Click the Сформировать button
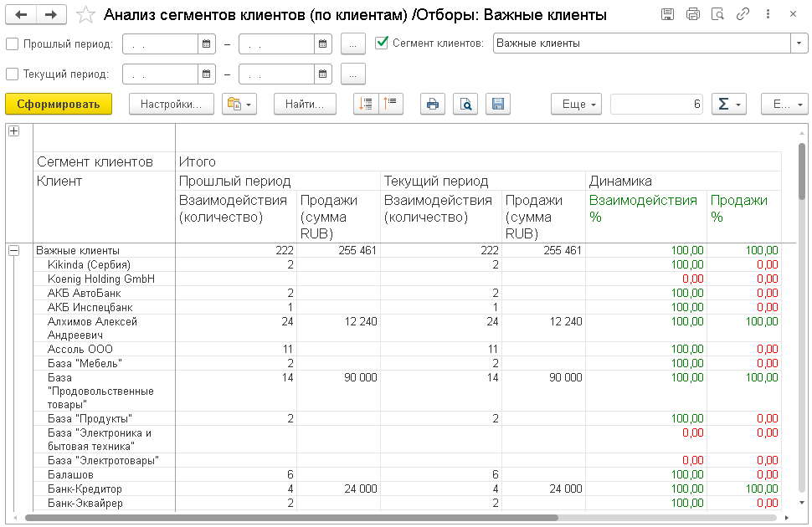 59,104
